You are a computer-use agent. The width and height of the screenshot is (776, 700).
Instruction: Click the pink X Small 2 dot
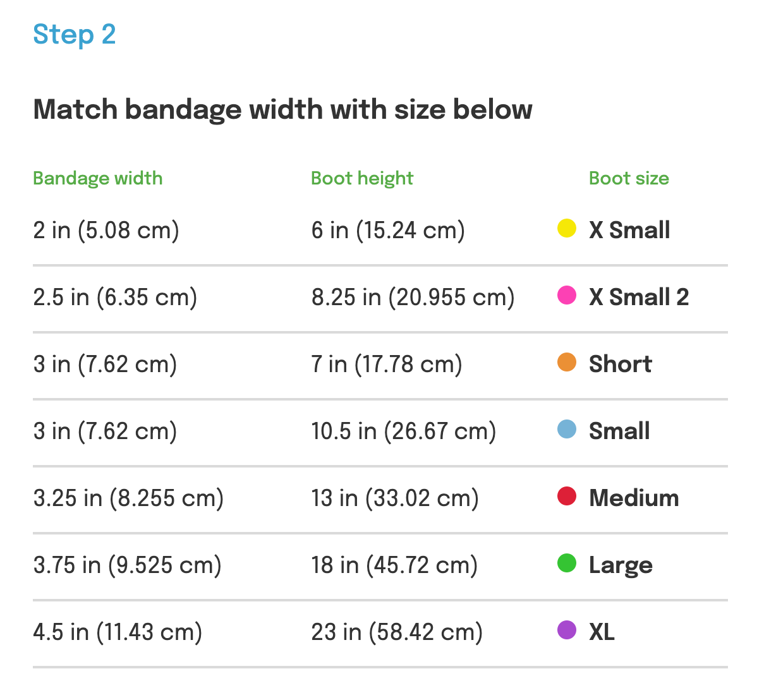[566, 295]
